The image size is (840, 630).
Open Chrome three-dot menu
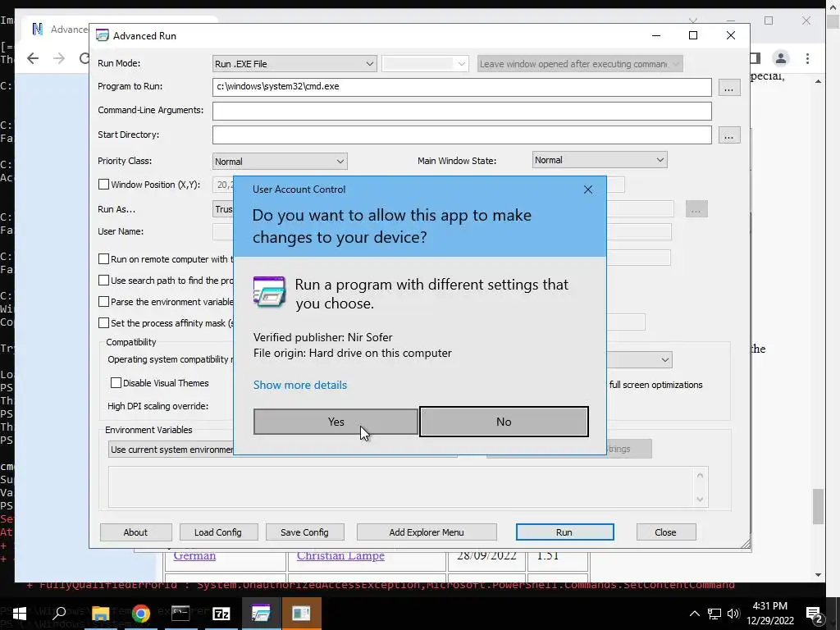pyautogui.click(x=807, y=58)
